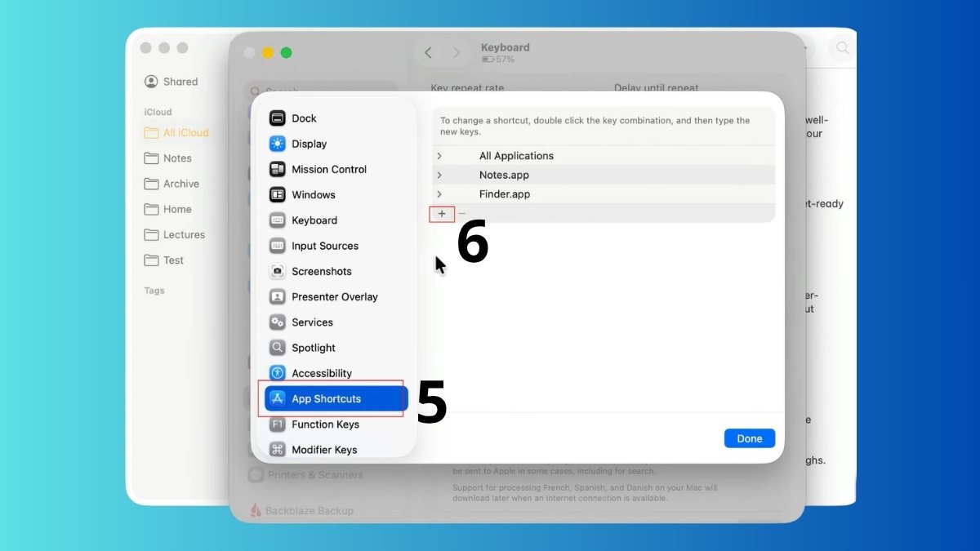Click the Keyboard category icon
Viewport: 980px width, 551px height.
278,220
